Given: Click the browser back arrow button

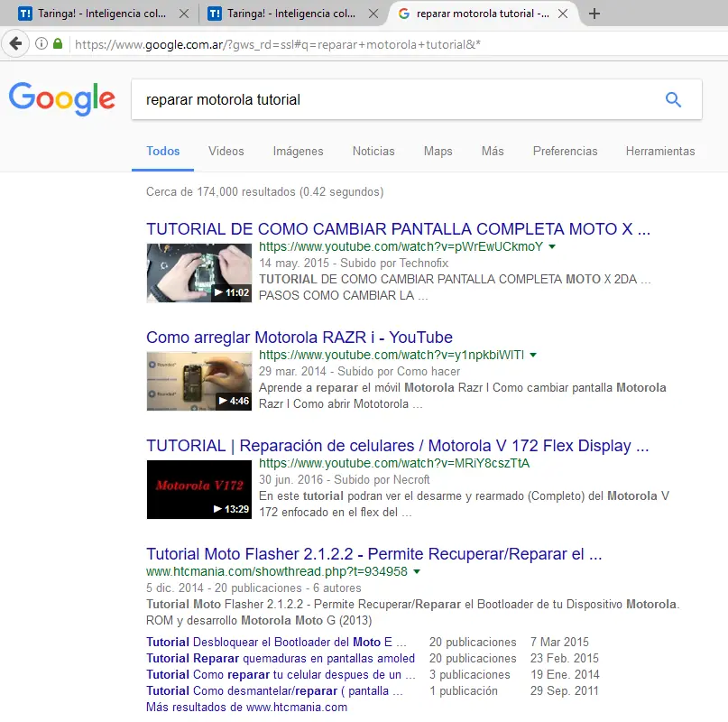Looking at the screenshot, I should click(x=15, y=43).
